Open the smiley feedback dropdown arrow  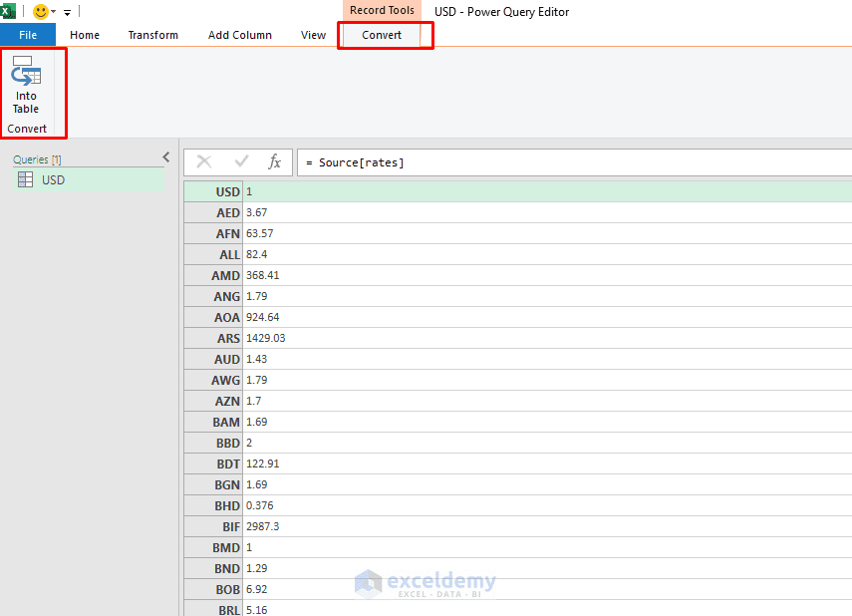(x=53, y=11)
